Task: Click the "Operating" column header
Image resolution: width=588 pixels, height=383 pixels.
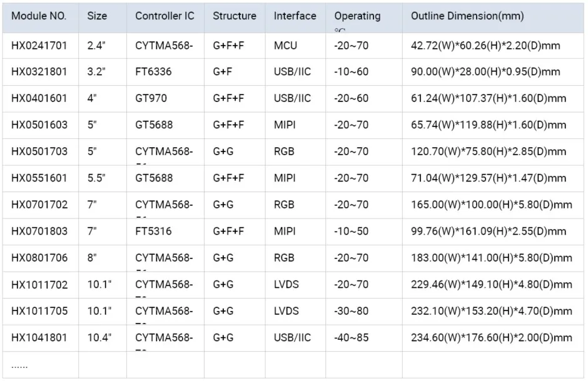Action: click(357, 16)
